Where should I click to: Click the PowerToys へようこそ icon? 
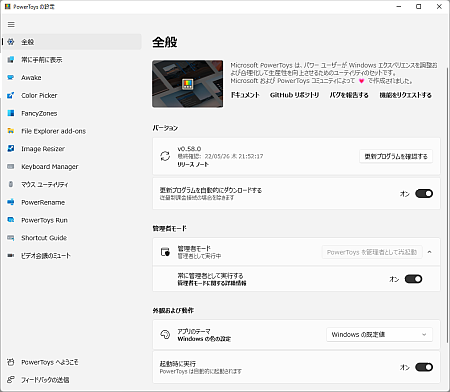coord(11,362)
